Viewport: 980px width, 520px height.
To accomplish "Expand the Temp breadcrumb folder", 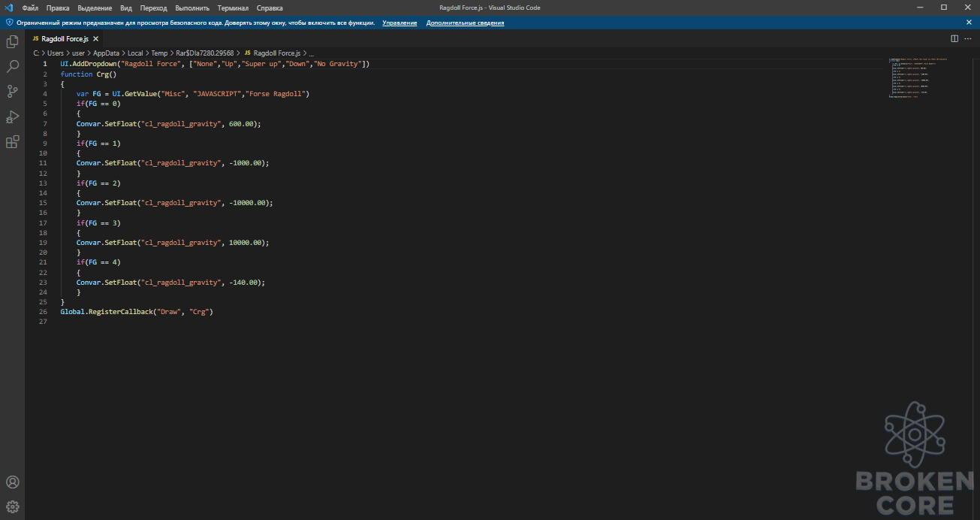I will tap(159, 53).
